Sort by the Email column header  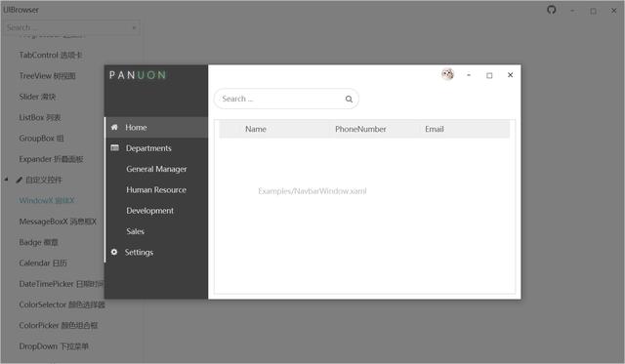(x=434, y=129)
